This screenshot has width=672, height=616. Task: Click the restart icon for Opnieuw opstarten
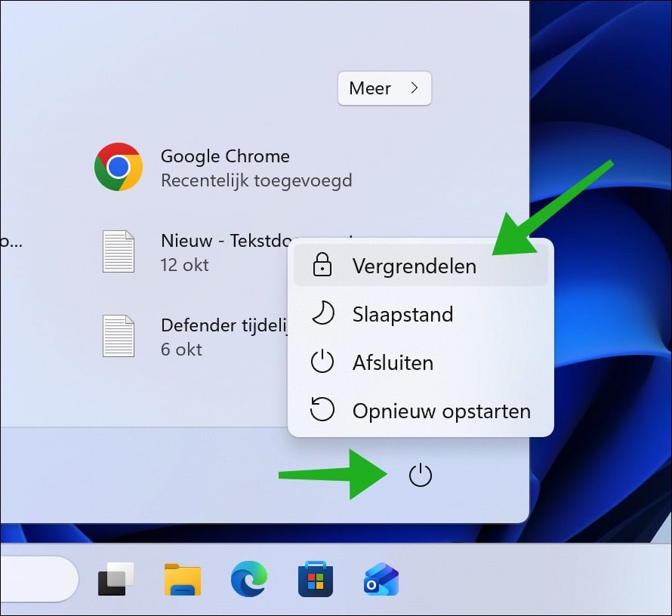pos(323,410)
